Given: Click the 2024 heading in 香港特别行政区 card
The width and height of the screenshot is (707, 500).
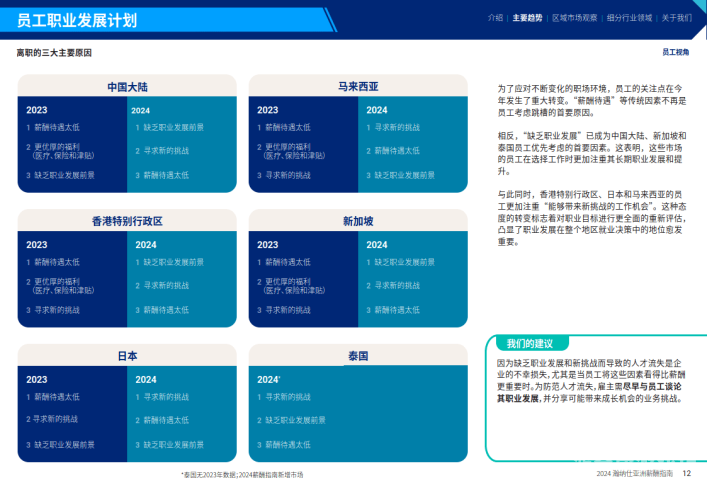Looking at the screenshot, I should click(x=146, y=245).
